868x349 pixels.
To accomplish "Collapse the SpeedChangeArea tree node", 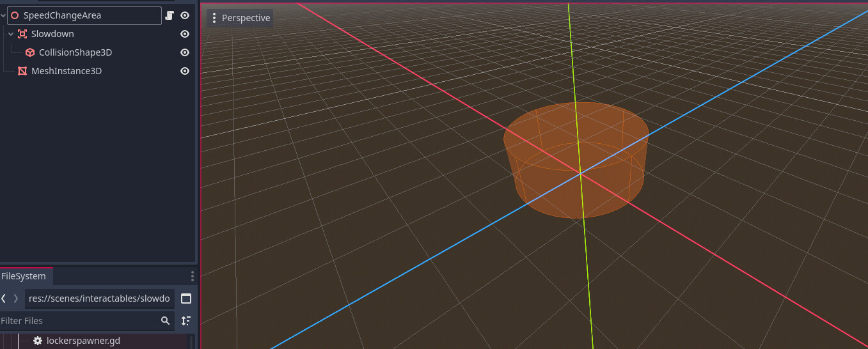I will tap(4, 15).
